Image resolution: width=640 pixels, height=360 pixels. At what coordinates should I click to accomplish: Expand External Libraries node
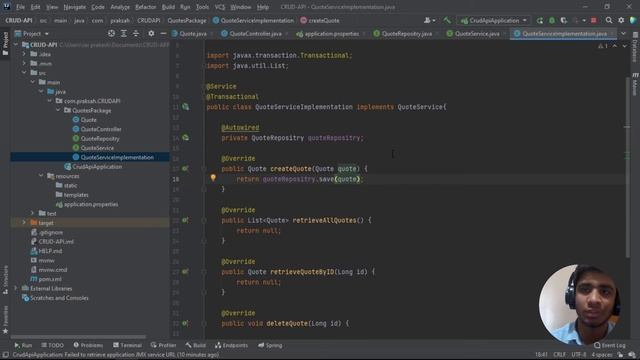coord(16,288)
